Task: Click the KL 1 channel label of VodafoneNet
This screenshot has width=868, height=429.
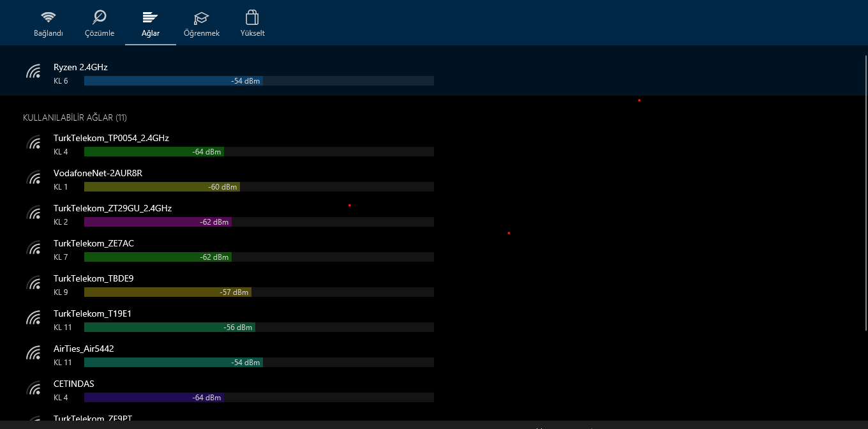Action: pyautogui.click(x=61, y=187)
